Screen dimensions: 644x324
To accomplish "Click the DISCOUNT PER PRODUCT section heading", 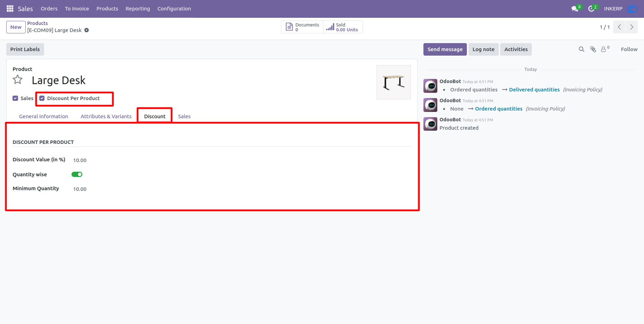I will click(43, 142).
